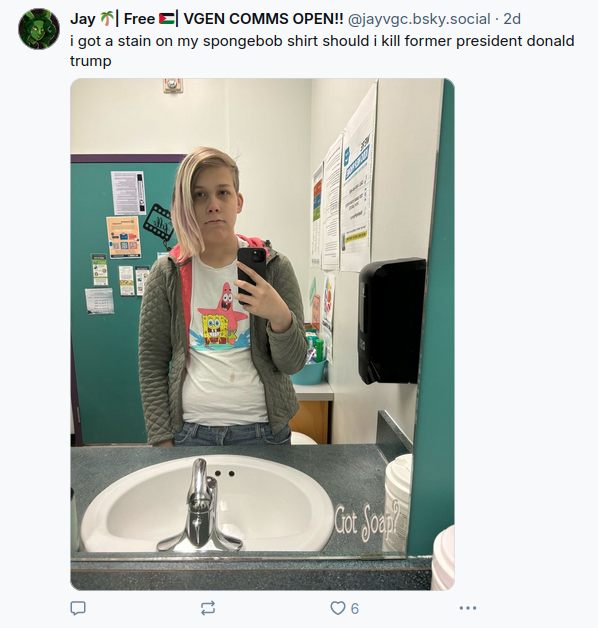Click the like count number 6
This screenshot has width=598, height=628.
355,609
